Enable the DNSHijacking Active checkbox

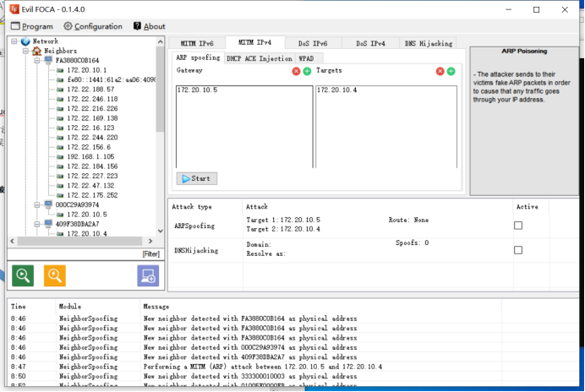(x=518, y=250)
